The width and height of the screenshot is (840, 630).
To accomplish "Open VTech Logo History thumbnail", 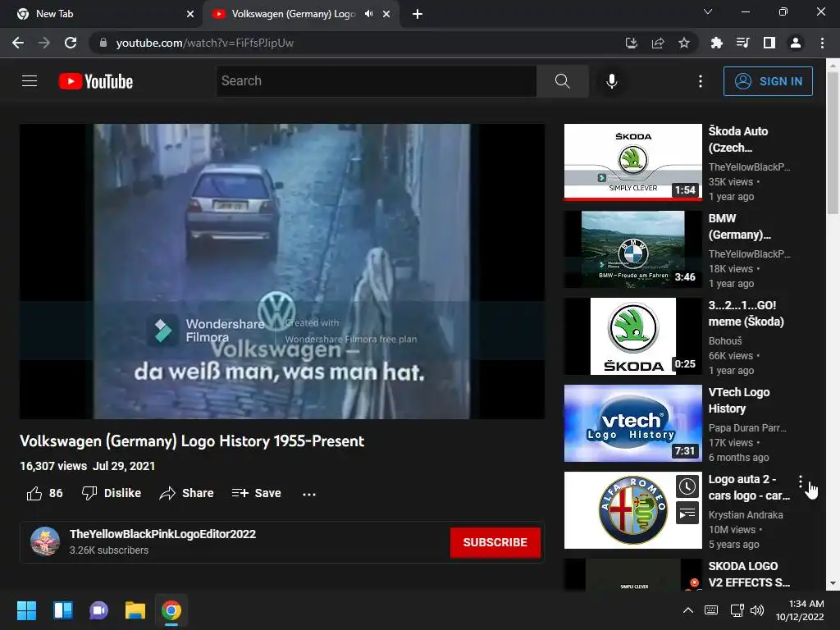I will (x=632, y=423).
